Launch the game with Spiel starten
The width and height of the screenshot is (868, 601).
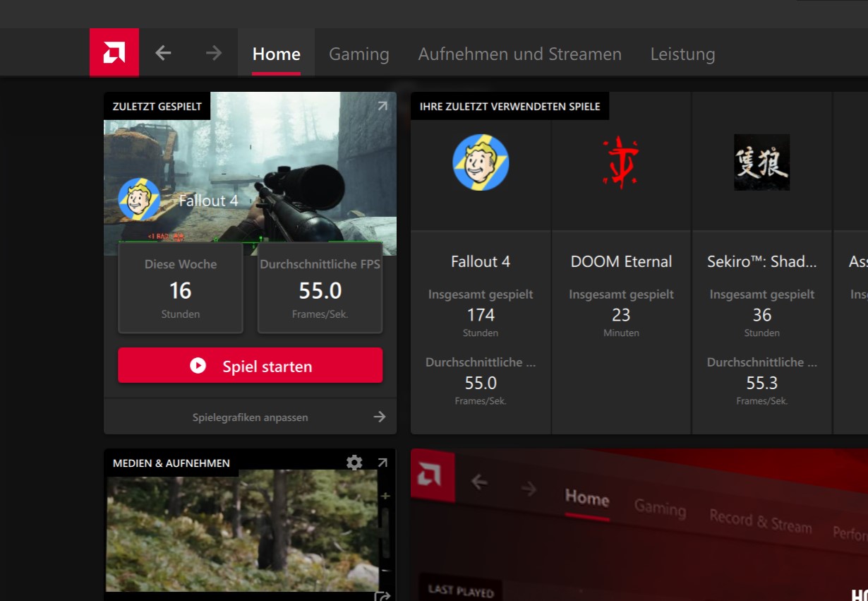coord(251,366)
